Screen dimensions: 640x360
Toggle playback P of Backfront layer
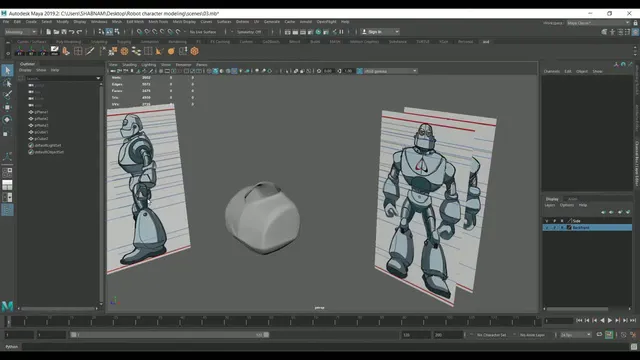click(554, 228)
